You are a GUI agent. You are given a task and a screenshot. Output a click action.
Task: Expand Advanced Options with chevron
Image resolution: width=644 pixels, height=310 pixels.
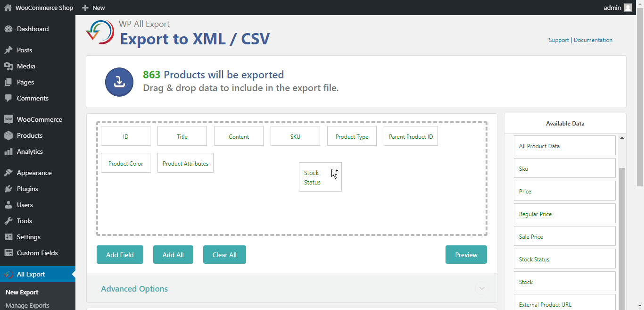point(482,288)
